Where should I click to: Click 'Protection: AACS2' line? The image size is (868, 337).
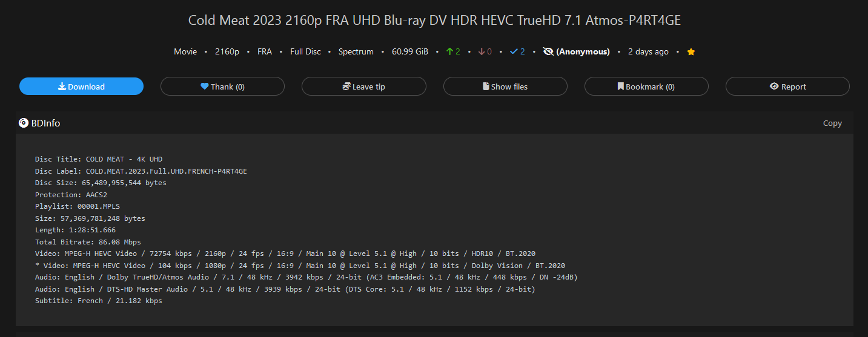(x=71, y=195)
